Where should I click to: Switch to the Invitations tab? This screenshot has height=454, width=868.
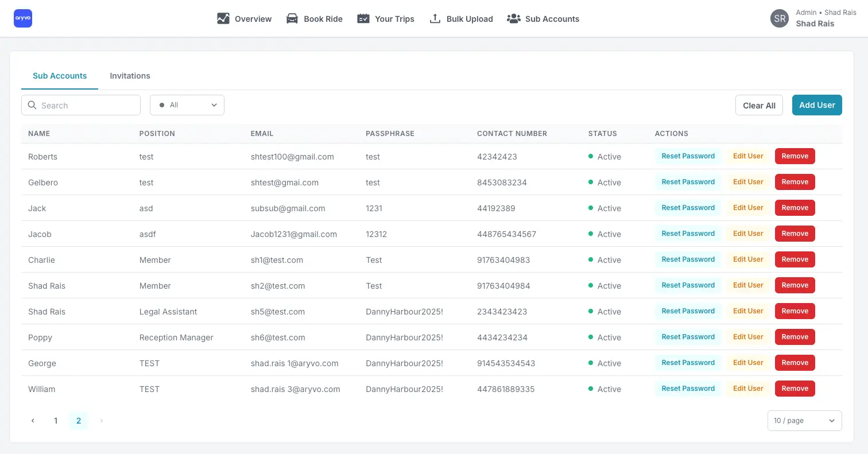click(x=130, y=75)
